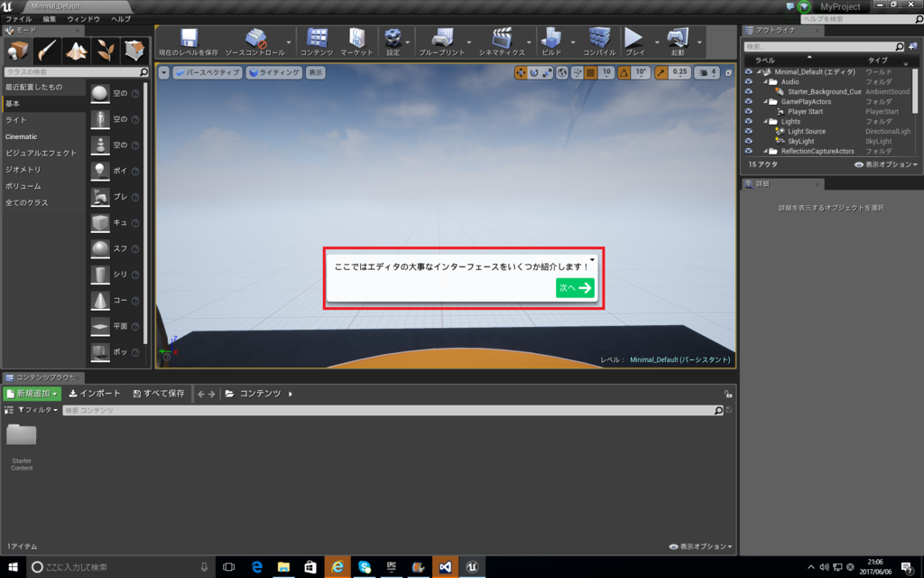Open scale snap 0.25 dropdown
The width and height of the screenshot is (924, 578).
[x=679, y=72]
